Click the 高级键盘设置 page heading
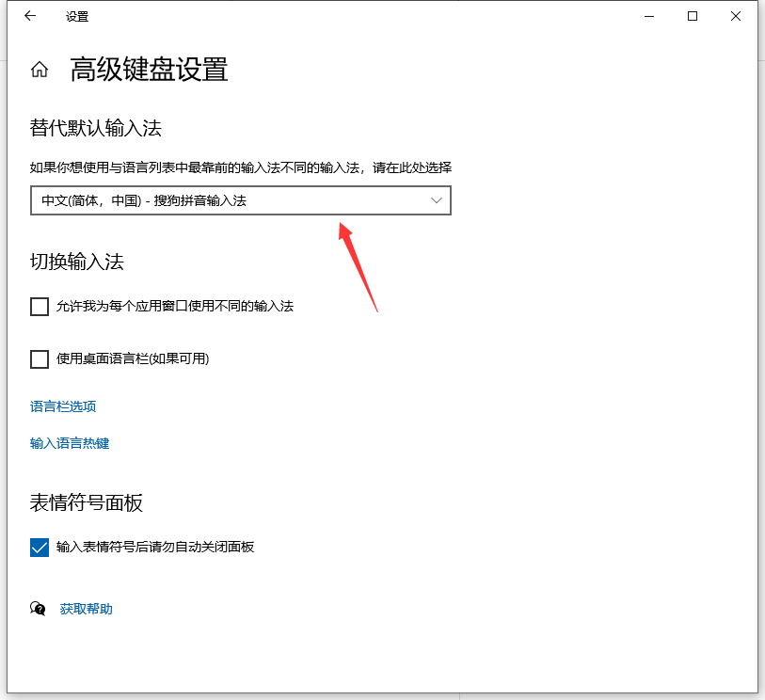The height and width of the screenshot is (700, 765). pyautogui.click(x=149, y=70)
